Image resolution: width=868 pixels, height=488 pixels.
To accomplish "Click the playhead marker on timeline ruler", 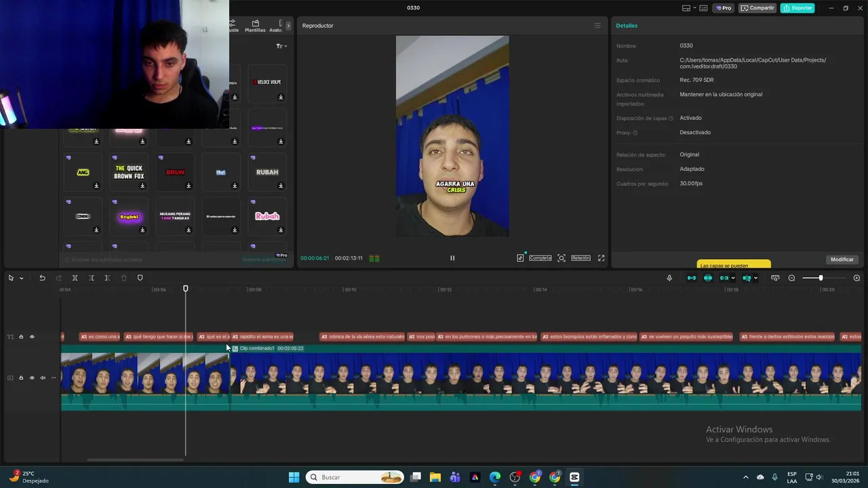I will pos(186,289).
